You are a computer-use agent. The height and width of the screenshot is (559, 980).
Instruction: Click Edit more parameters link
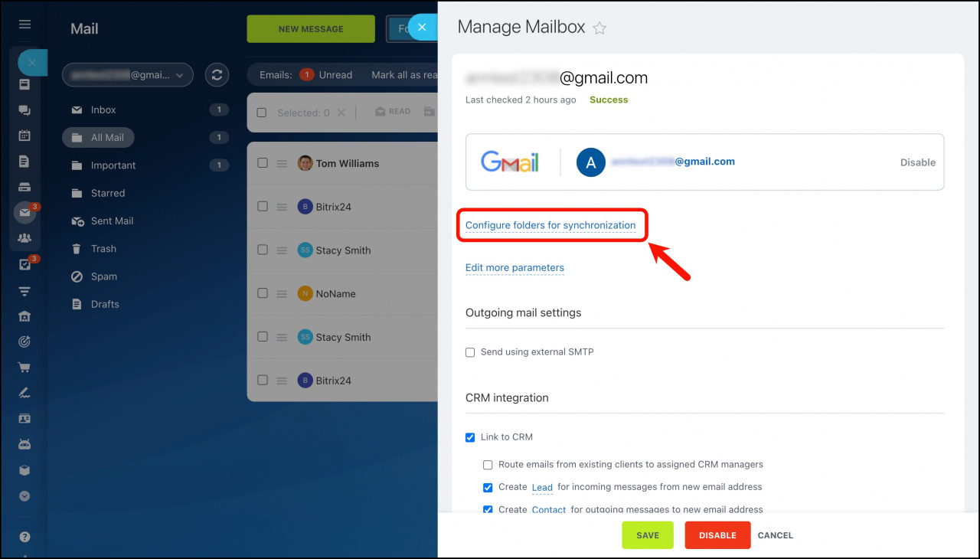click(x=514, y=268)
